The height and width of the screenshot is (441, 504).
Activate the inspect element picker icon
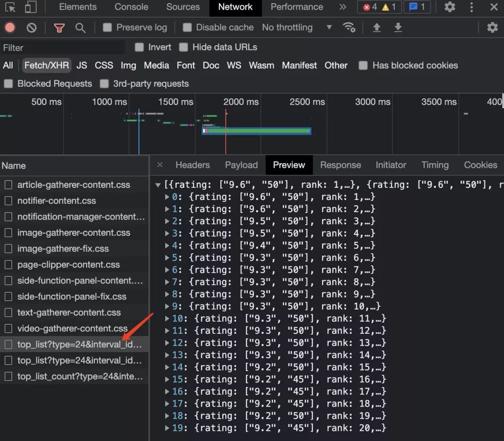[x=10, y=7]
